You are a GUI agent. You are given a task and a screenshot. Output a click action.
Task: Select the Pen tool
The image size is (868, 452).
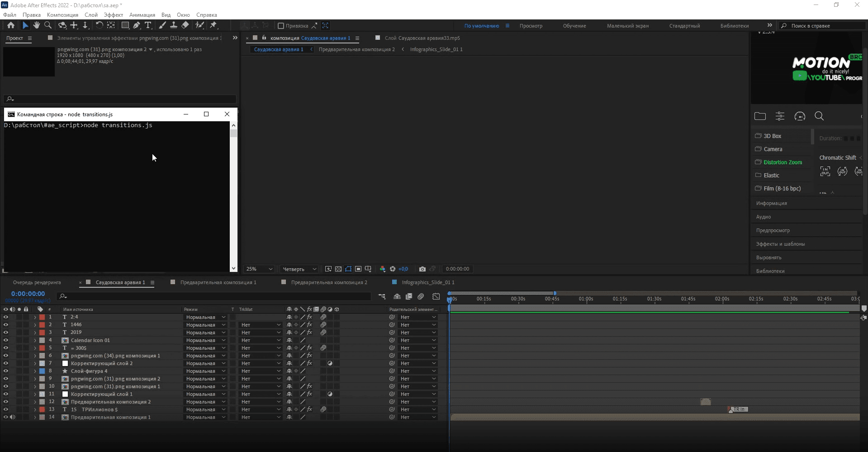click(137, 25)
